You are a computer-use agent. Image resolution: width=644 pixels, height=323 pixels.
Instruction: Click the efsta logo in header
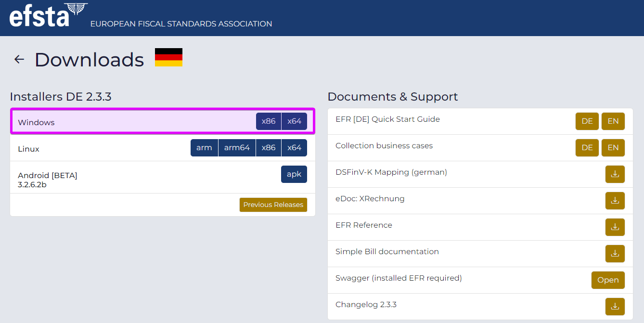click(x=48, y=15)
